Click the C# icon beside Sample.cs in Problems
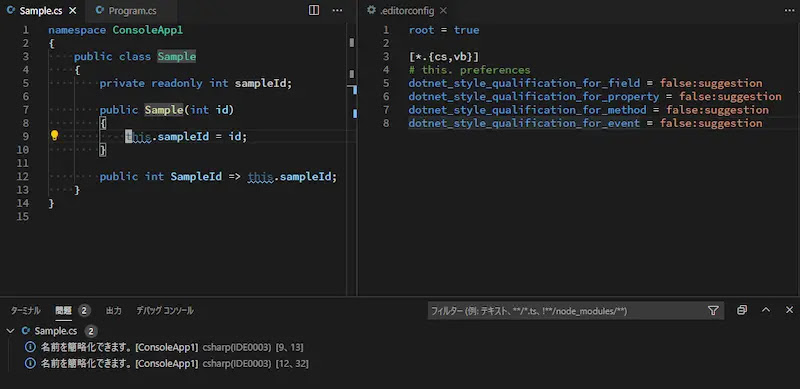 pos(26,331)
